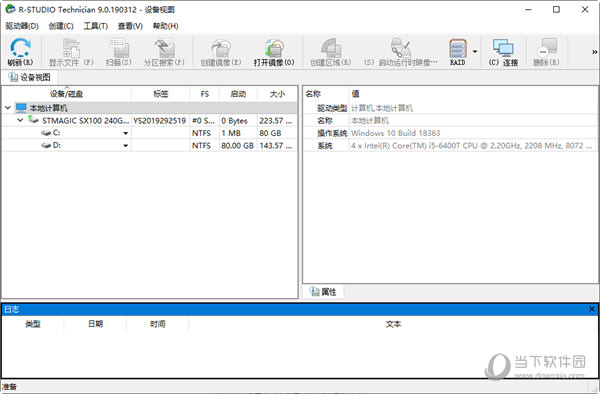This screenshot has width=600, height=394.
Task: Collapse the STMAGIC SX100 disk node
Action: click(x=20, y=120)
